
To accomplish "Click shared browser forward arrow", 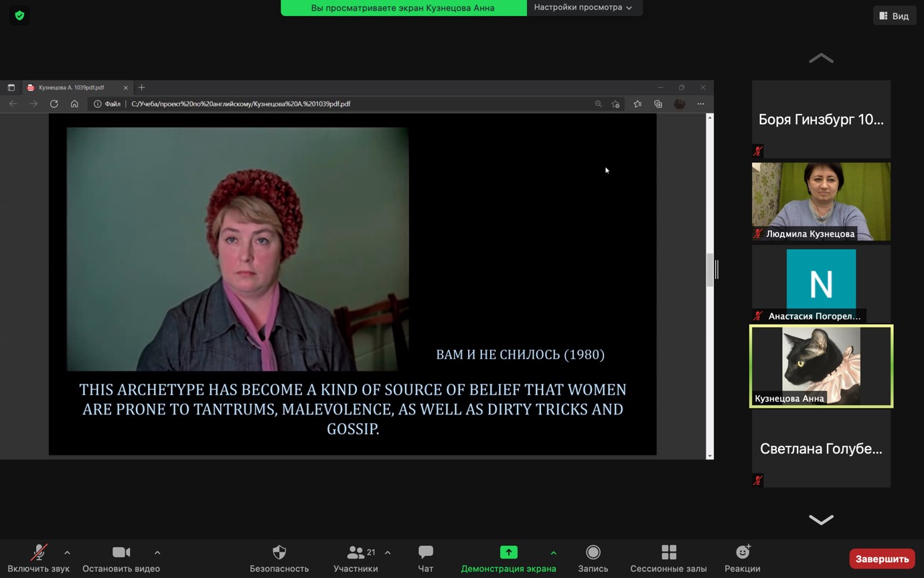I will pyautogui.click(x=33, y=104).
